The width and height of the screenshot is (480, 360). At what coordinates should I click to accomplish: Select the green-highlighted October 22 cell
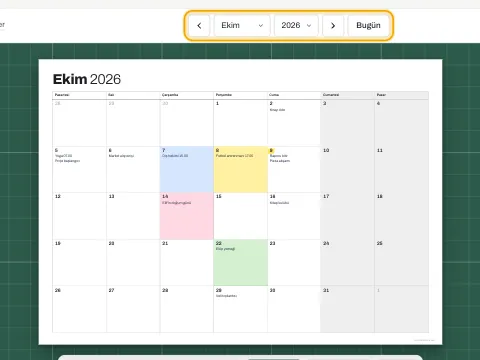(240, 263)
